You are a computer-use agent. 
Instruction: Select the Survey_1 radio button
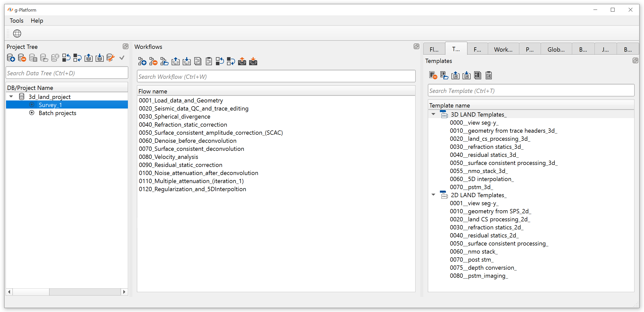pyautogui.click(x=32, y=105)
